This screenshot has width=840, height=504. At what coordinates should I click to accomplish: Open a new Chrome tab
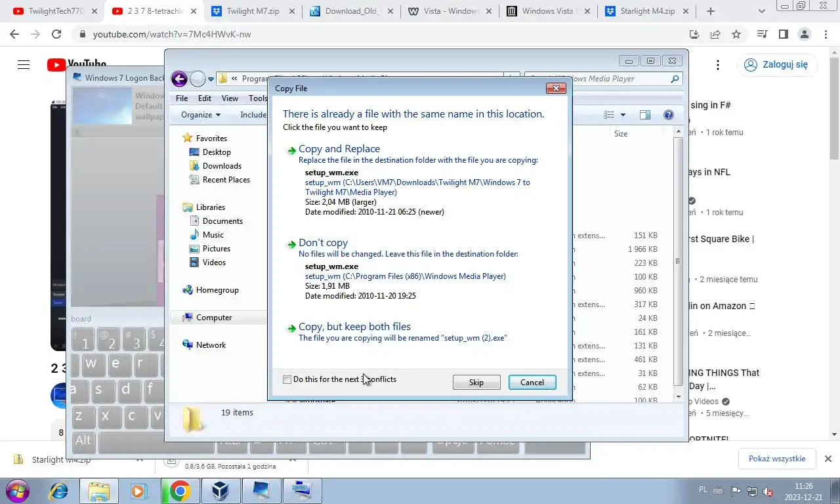pos(710,11)
